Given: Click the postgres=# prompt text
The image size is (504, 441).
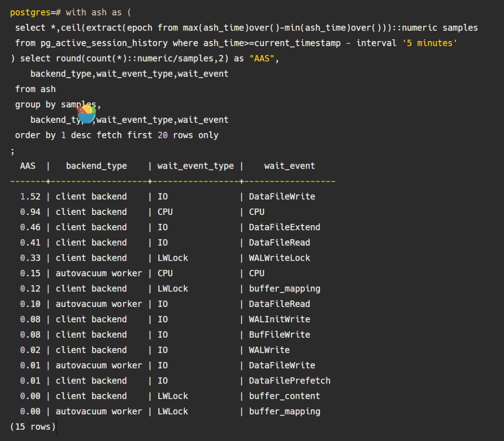Looking at the screenshot, I should pyautogui.click(x=35, y=13).
